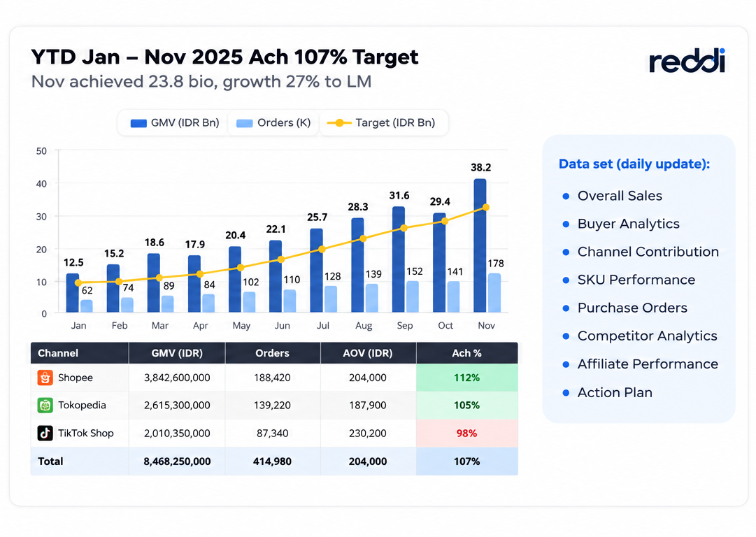Click the Data set (daily update) heading

[x=634, y=164]
